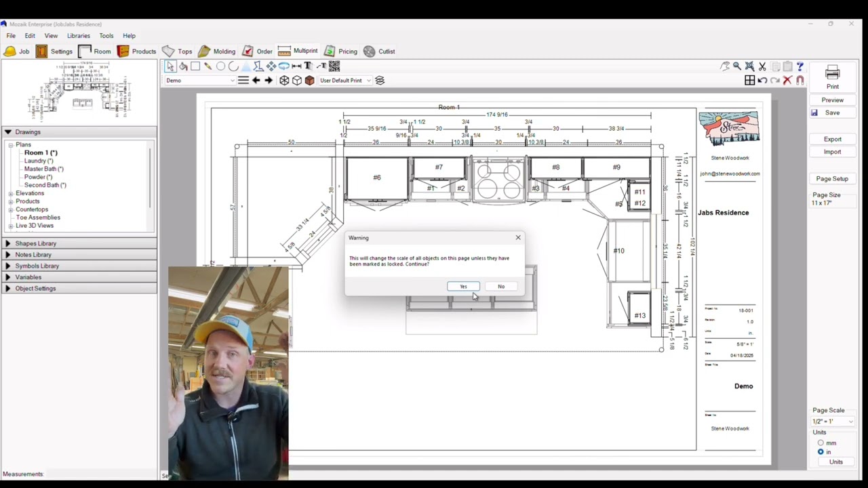
Task: Expand the Notes Library panel
Action: pyautogui.click(x=79, y=255)
